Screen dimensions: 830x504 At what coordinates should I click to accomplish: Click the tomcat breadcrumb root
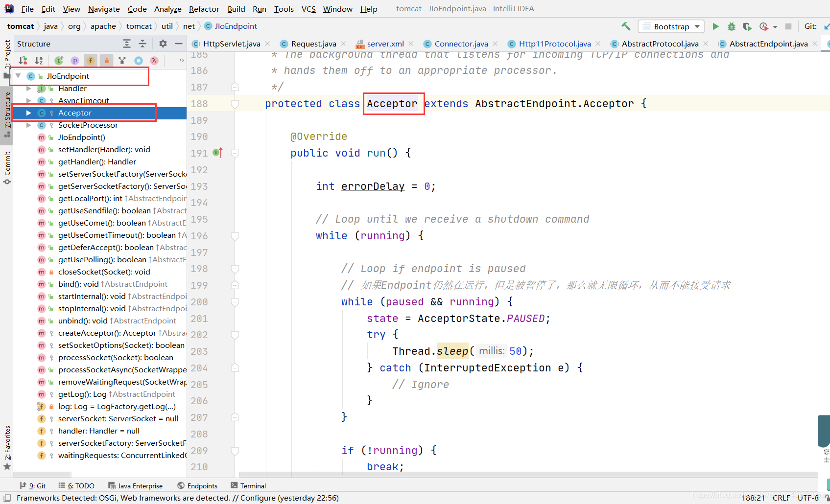coord(21,26)
